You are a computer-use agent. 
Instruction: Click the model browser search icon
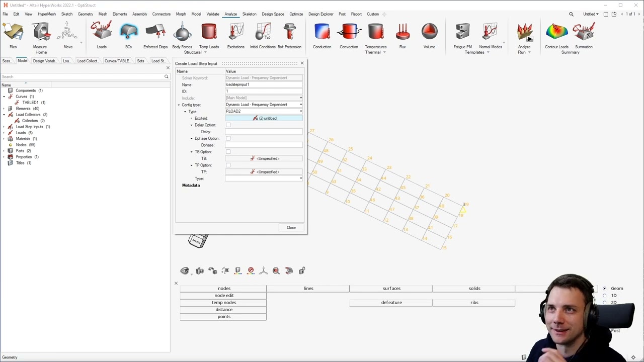click(x=167, y=76)
